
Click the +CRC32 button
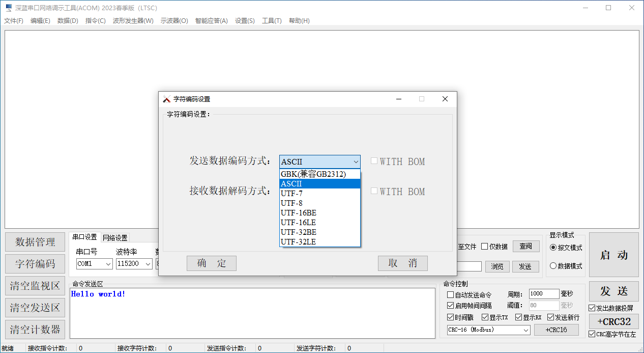[x=614, y=321]
